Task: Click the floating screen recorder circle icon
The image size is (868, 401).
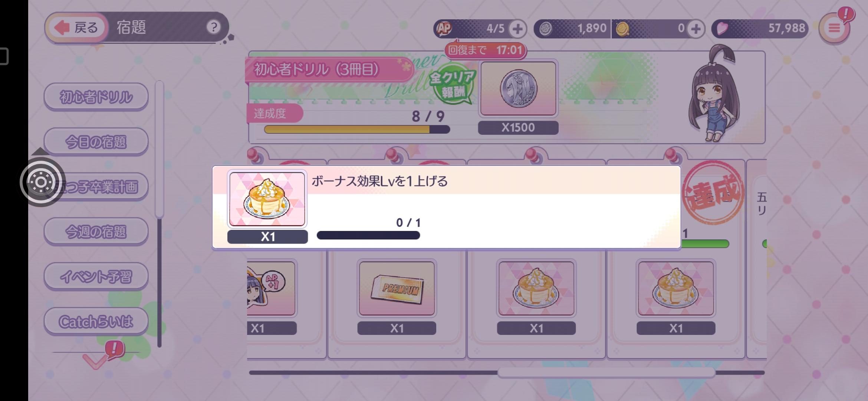Action: [x=41, y=182]
